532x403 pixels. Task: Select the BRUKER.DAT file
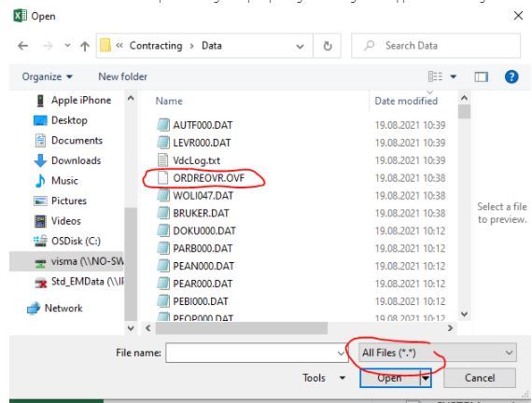pos(201,214)
